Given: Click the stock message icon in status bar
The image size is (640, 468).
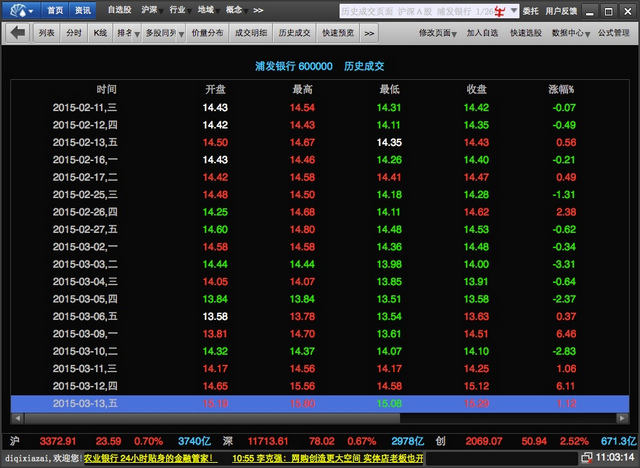Looking at the screenshot, I should [585, 460].
